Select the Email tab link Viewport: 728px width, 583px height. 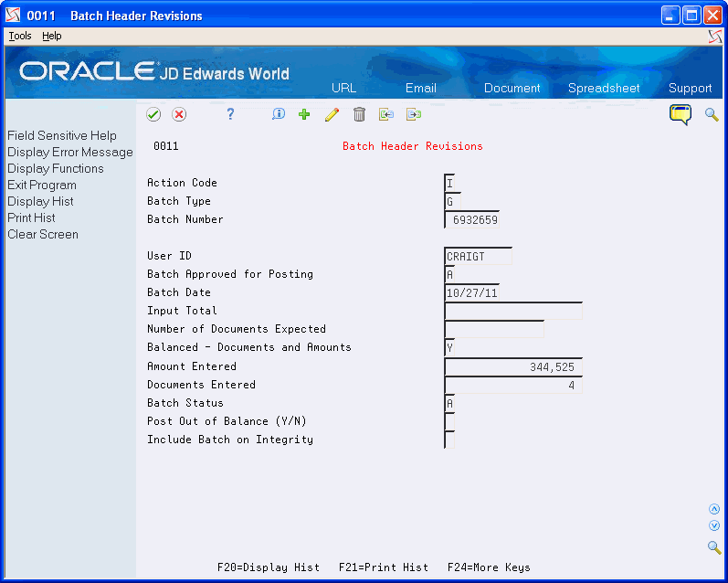(x=421, y=88)
